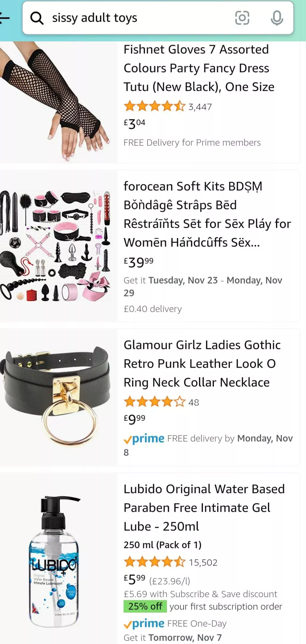Screen dimensions: 306x644
Task: Click the search text field
Action: click(x=137, y=18)
